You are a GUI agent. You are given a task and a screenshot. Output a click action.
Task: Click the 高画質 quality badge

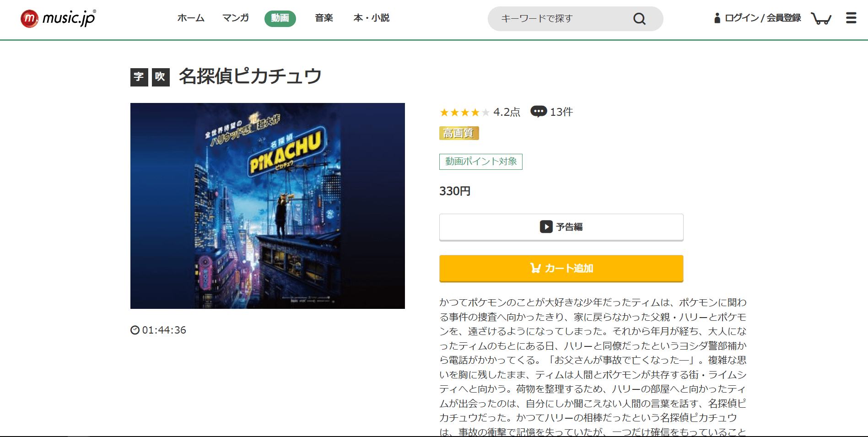point(459,133)
